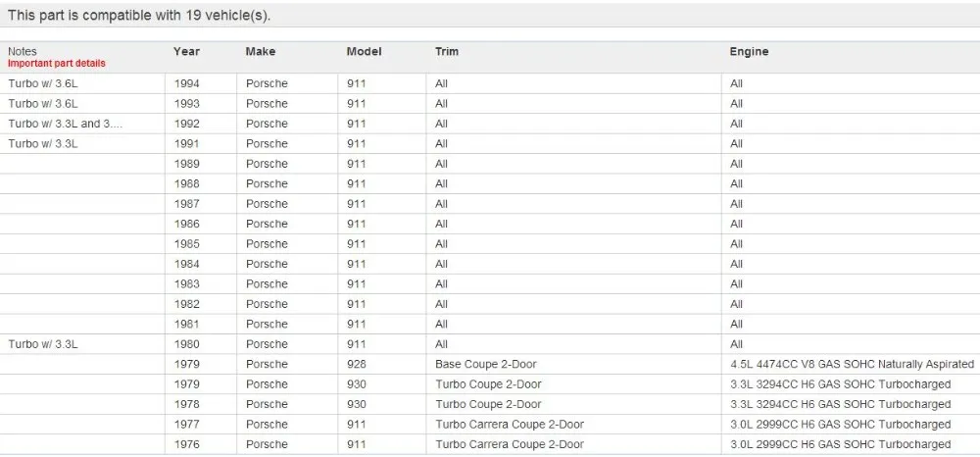Click the year cell '1983'
980x457 pixels.
[186, 283]
